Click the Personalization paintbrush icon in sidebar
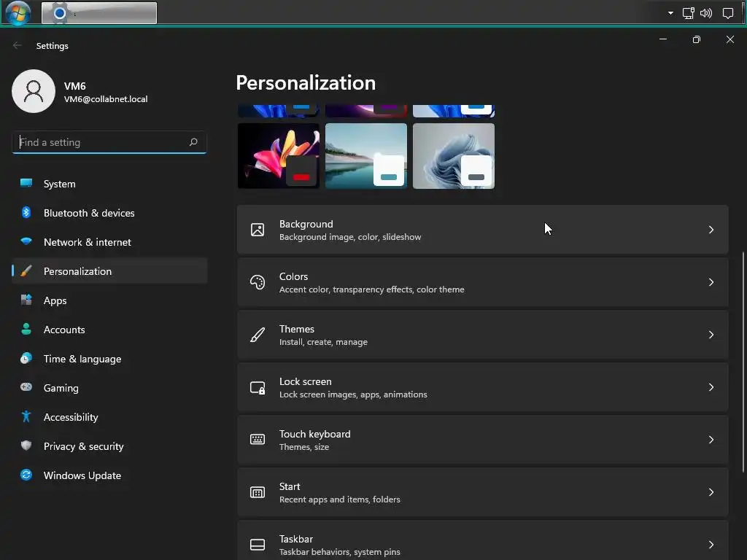The height and width of the screenshot is (560, 747). (x=26, y=271)
